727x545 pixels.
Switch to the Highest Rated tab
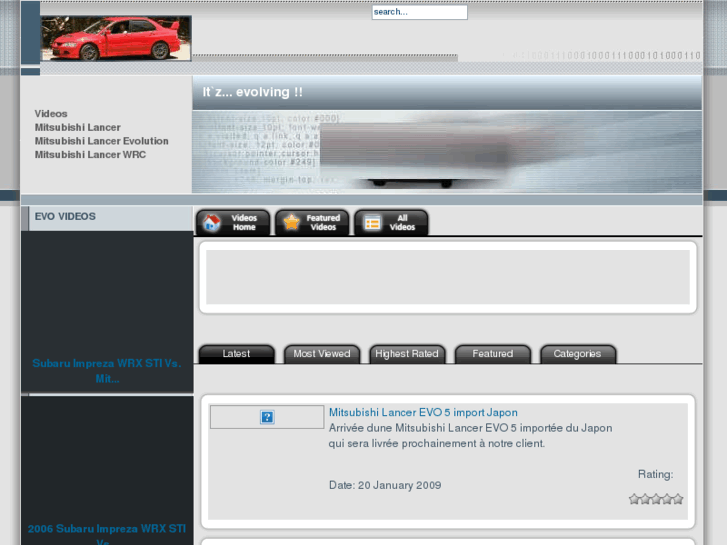click(x=407, y=354)
